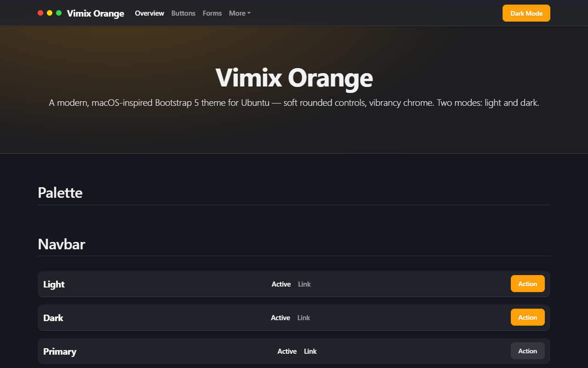Click the subtitle starting "A modern, macOS-inspired"
Viewport: 588px width, 368px height.
point(294,103)
